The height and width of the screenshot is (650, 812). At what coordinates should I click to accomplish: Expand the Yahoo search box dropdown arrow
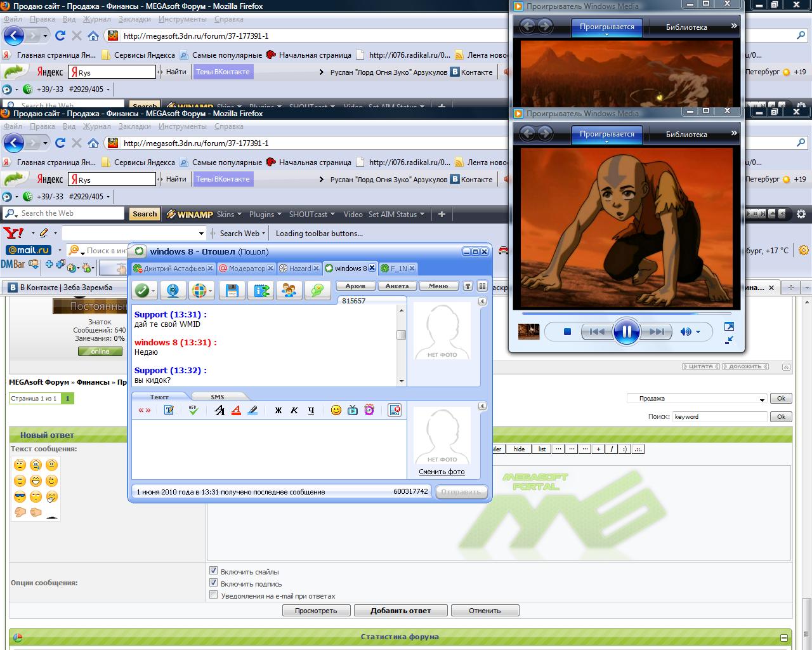point(202,234)
